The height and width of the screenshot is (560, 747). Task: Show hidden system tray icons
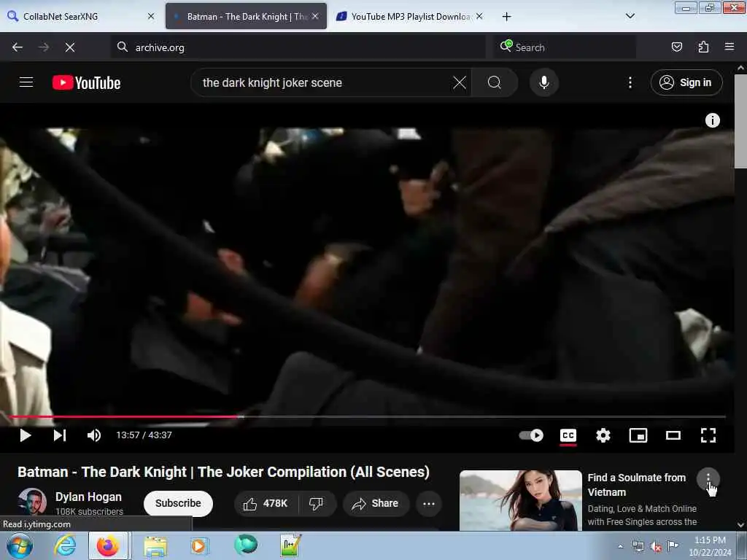coord(620,546)
